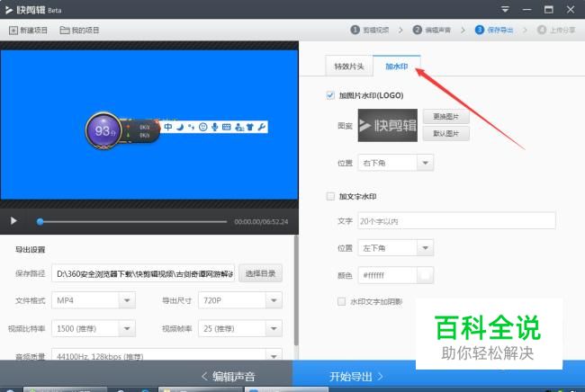Open the 视频帧率 25 dropdown
The height and width of the screenshot is (392, 585).
pos(240,329)
